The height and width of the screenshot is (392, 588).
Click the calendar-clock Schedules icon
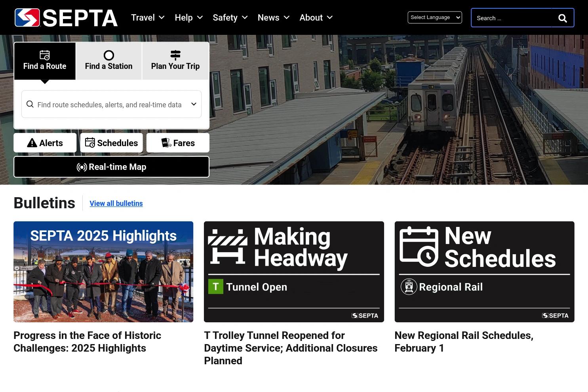click(90, 143)
